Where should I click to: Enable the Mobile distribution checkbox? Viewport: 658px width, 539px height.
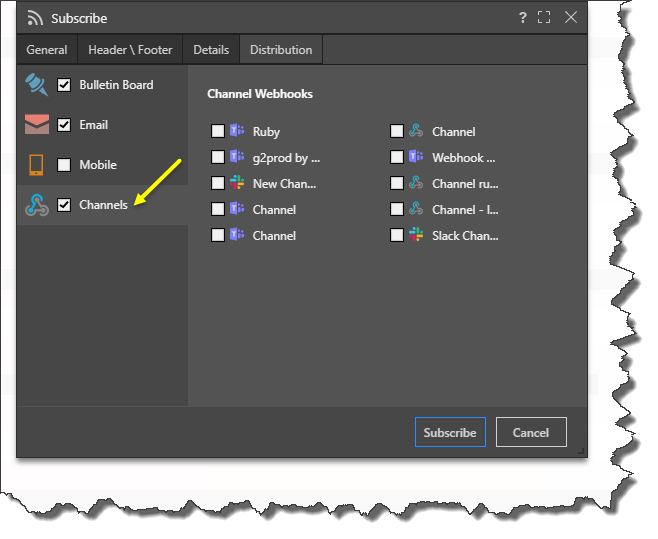[65, 165]
